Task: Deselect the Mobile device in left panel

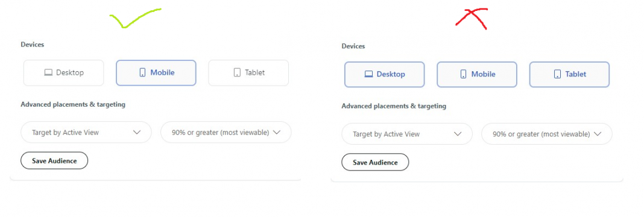Action: 156,73
